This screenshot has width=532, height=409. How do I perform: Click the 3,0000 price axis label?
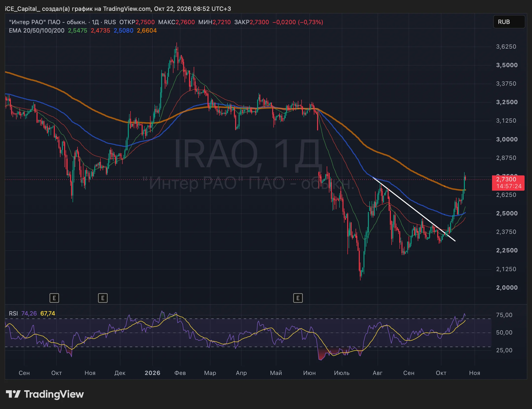coord(507,139)
